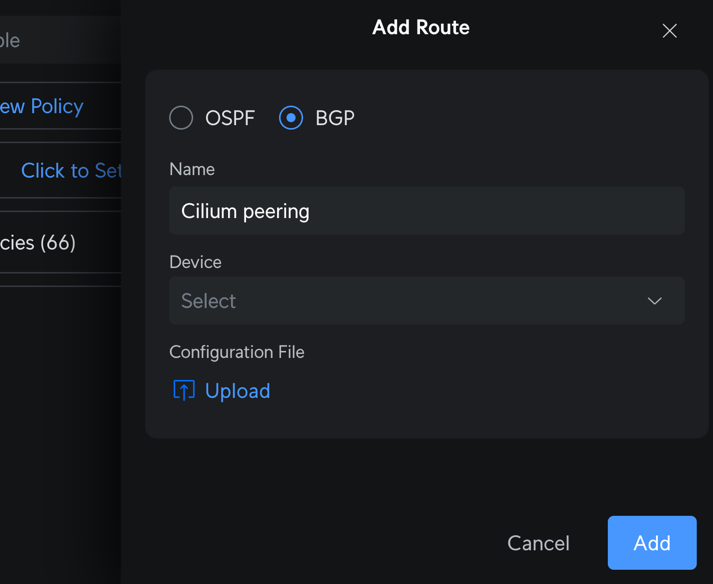Click the Name field label
Image resolution: width=713 pixels, height=584 pixels.
pyautogui.click(x=192, y=170)
